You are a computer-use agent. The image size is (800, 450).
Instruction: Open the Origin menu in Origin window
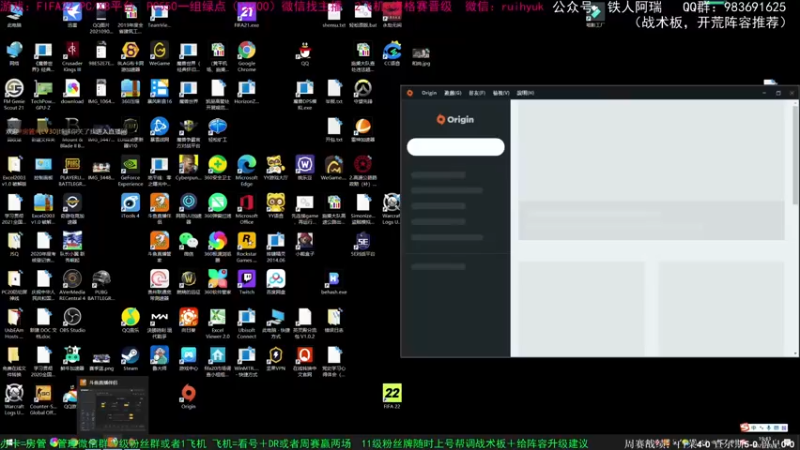tap(429, 93)
